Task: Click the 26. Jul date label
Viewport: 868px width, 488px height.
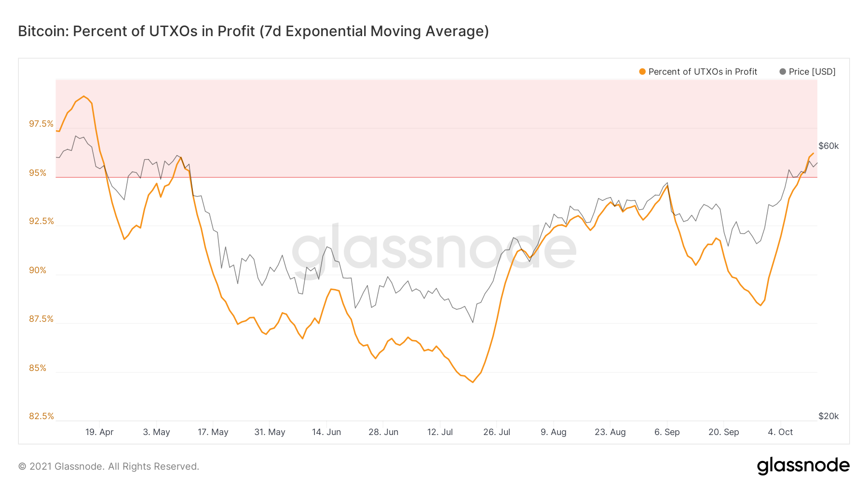Action: pyautogui.click(x=497, y=432)
